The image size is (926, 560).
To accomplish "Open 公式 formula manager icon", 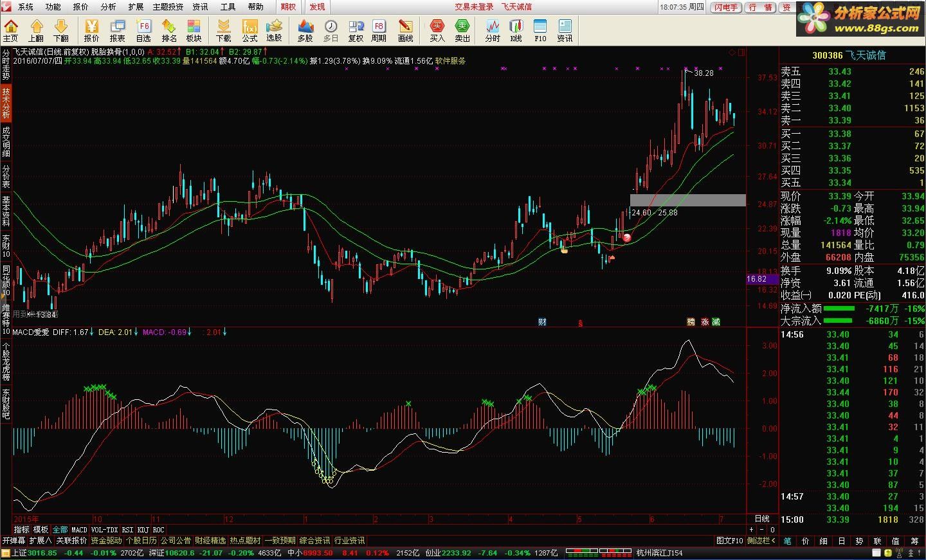I will [250, 30].
